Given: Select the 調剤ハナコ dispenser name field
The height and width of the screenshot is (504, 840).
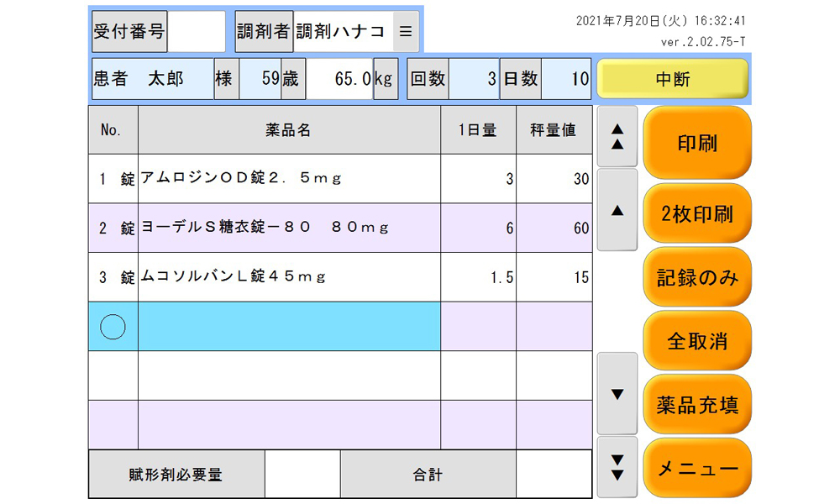Looking at the screenshot, I should click(344, 32).
